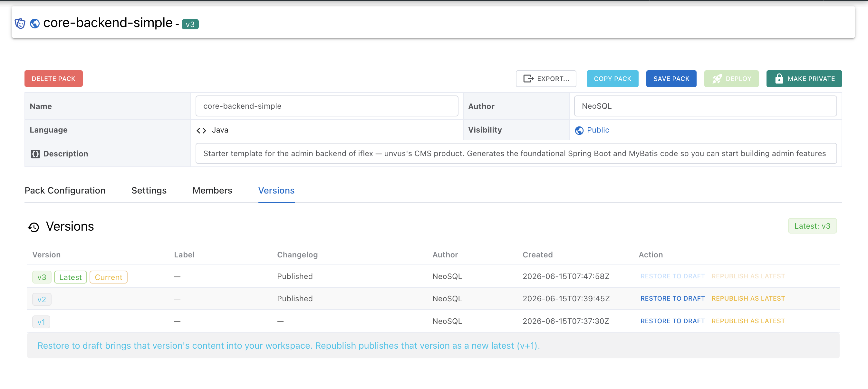Click the Changelog column header

[297, 255]
